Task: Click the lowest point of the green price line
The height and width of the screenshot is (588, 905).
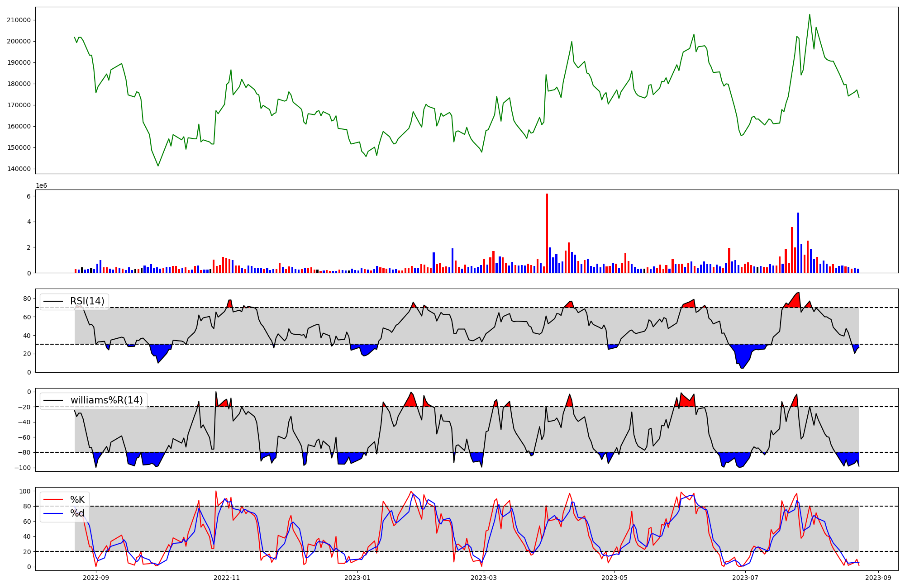Action: [x=158, y=166]
